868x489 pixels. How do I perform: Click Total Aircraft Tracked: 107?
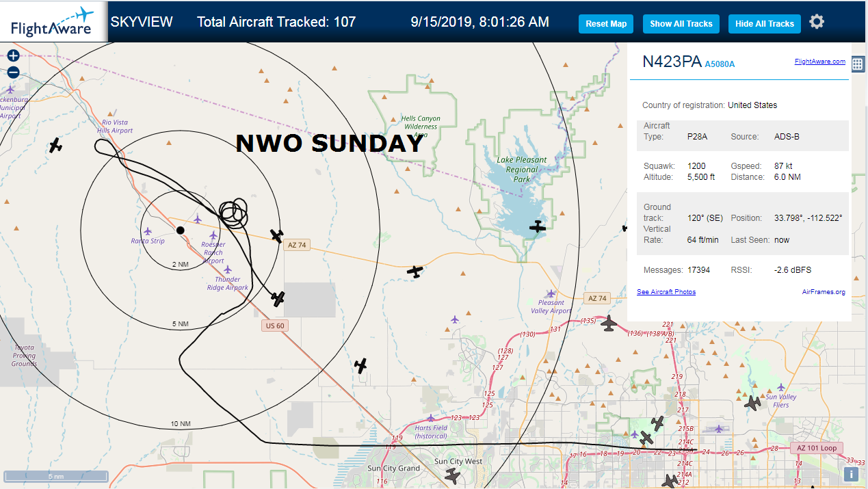(x=276, y=22)
